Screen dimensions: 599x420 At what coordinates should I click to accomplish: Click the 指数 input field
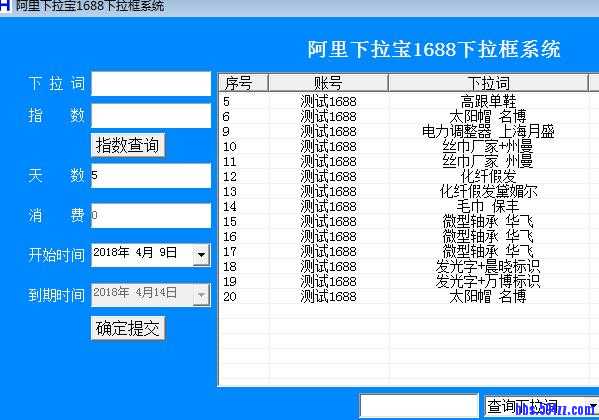tap(151, 116)
